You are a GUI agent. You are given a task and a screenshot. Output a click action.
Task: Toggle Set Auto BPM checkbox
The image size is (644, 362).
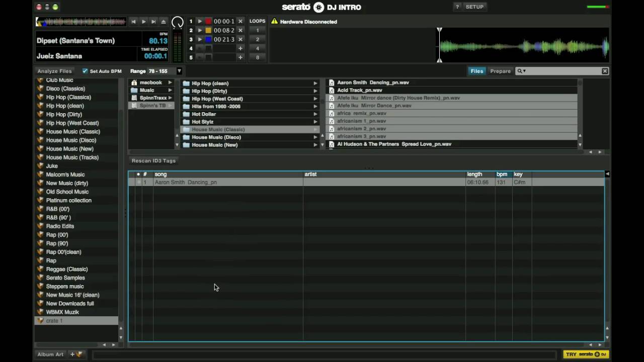point(85,71)
